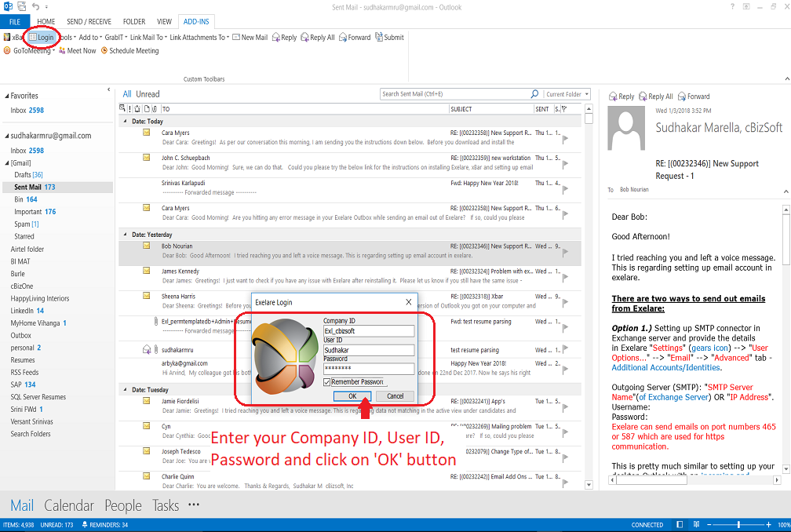
Task: Select the ADD-INS ribbon tab
Action: tap(196, 22)
